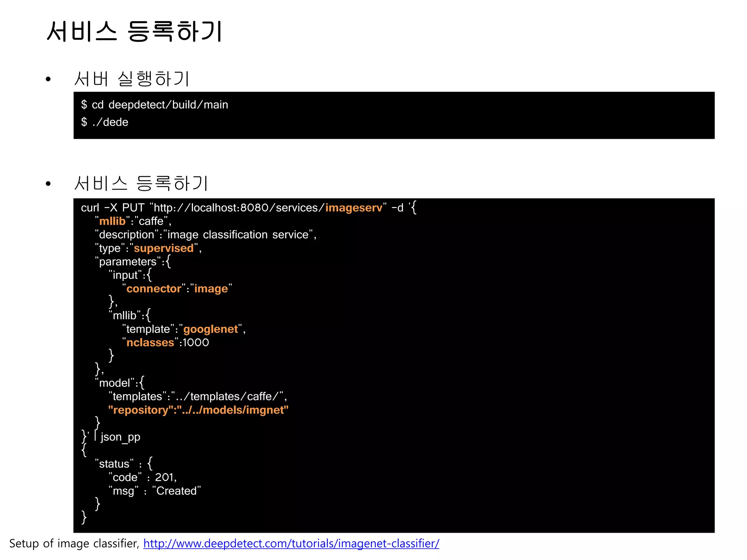This screenshot has height=560, width=747.
Task: Click the slide title '서비스 등록하기'
Action: coord(135,31)
